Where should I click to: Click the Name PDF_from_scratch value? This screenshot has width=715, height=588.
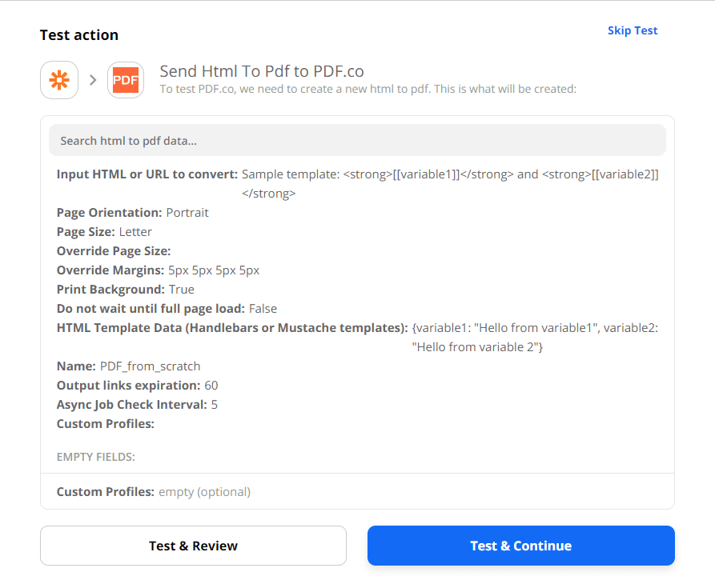150,366
